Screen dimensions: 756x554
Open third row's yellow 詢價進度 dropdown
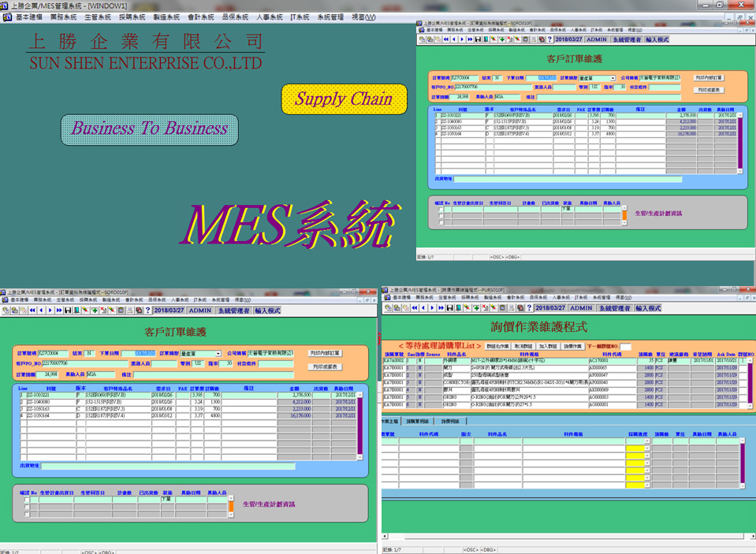pyautogui.click(x=647, y=463)
